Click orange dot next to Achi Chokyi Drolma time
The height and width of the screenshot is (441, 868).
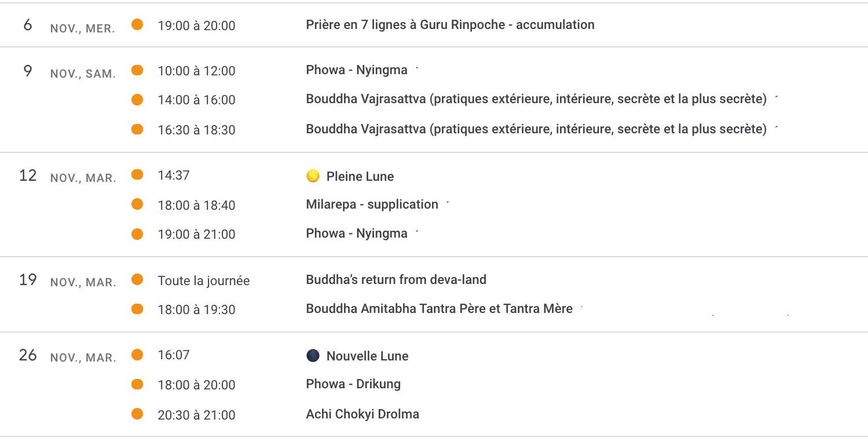pos(137,414)
